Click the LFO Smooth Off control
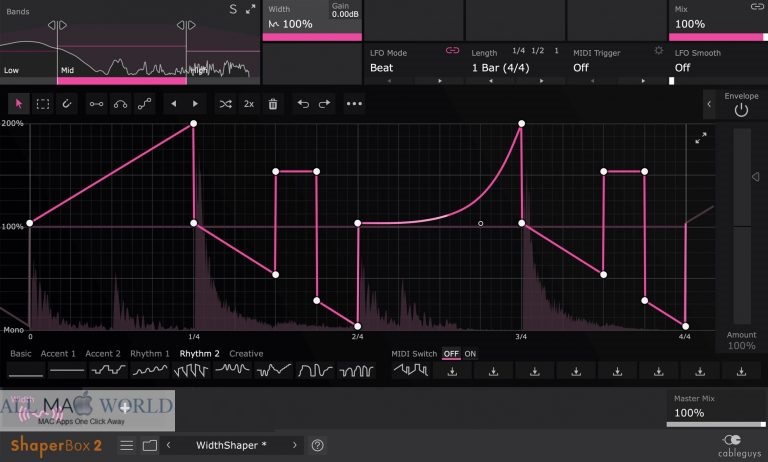 point(683,68)
